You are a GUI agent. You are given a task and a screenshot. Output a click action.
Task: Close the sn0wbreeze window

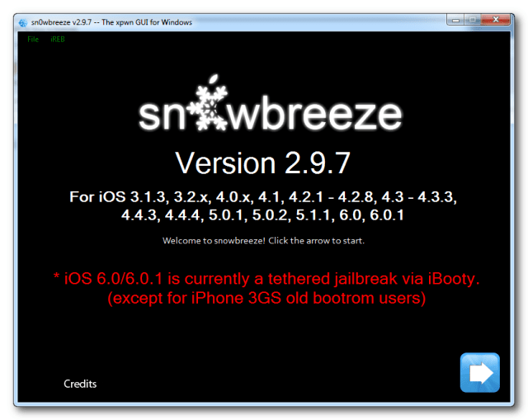[x=496, y=20]
